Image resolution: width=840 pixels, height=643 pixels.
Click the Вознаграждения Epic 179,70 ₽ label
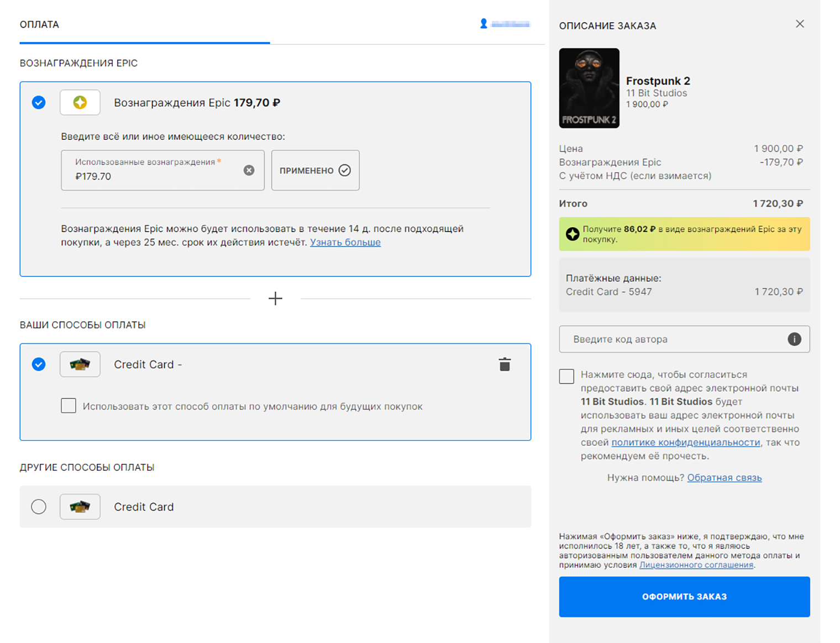tap(197, 103)
